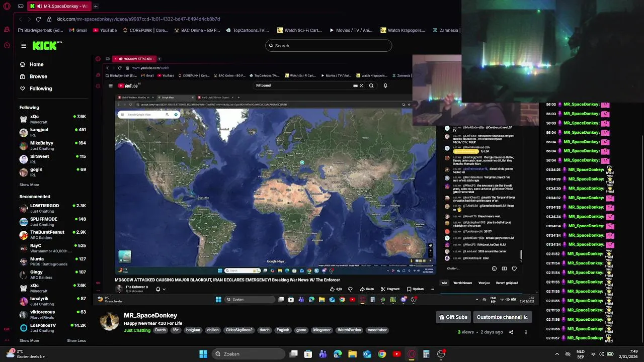Open TheBurntPeanut recommended channel

(53, 235)
